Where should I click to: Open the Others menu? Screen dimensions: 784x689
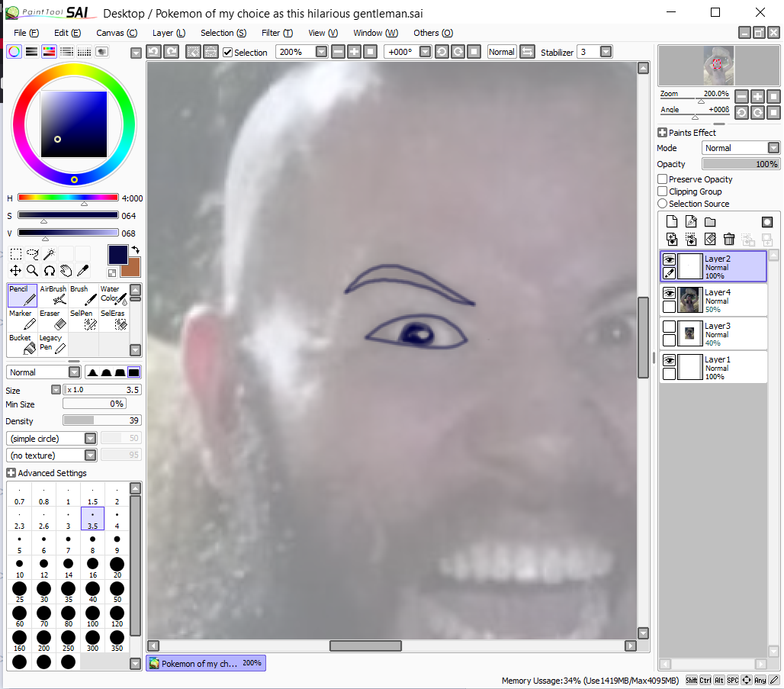[433, 33]
